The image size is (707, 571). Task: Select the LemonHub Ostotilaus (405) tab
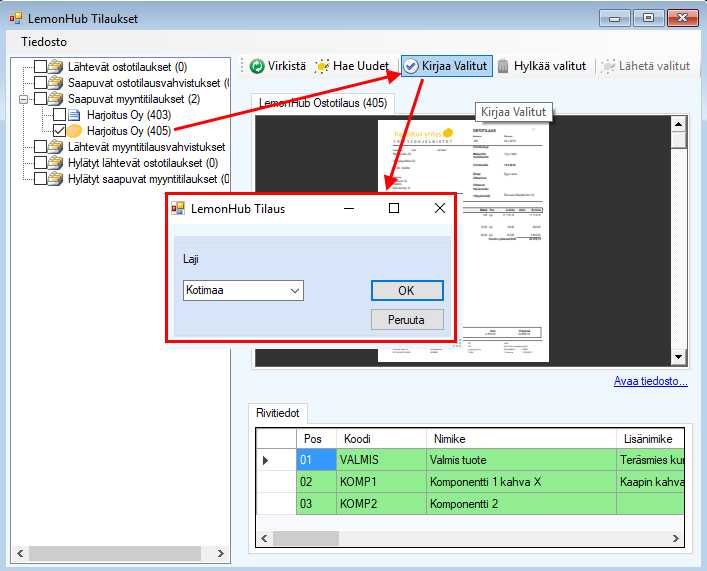tap(323, 103)
